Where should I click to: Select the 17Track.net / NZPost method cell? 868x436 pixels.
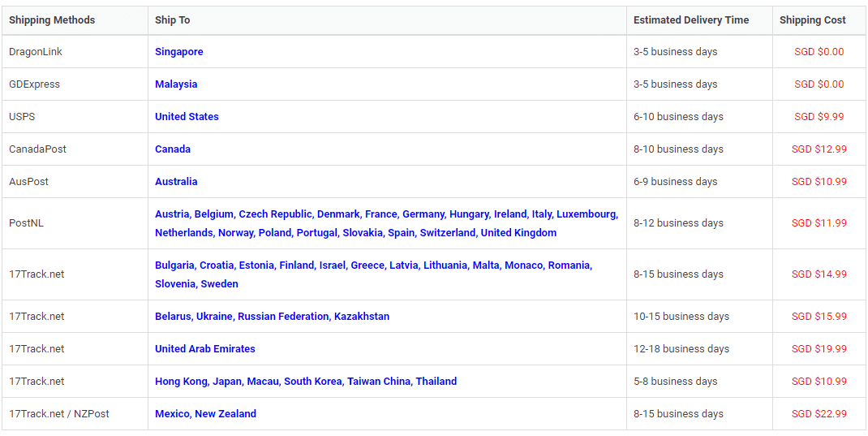pos(59,414)
